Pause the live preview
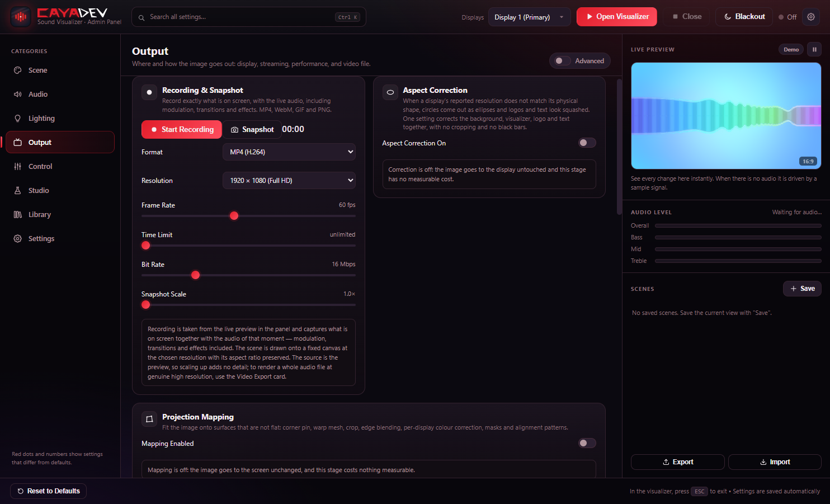 coord(814,50)
